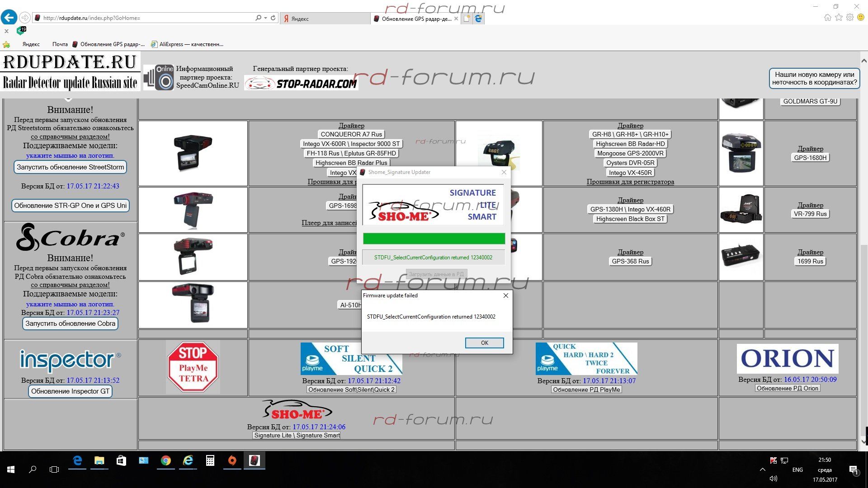Viewport: 868px width, 488px height.
Task: Click Signature Lite \ Signature Smart button
Action: pos(297,435)
